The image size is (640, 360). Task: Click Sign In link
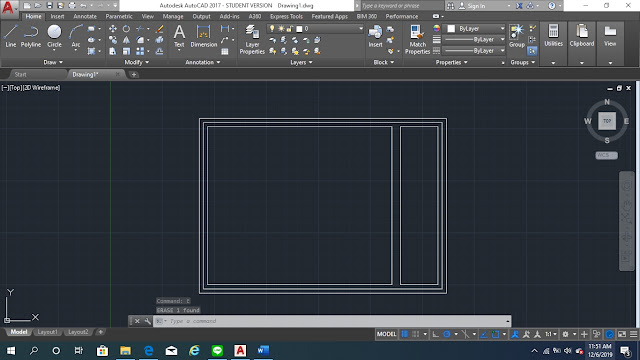(x=476, y=6)
